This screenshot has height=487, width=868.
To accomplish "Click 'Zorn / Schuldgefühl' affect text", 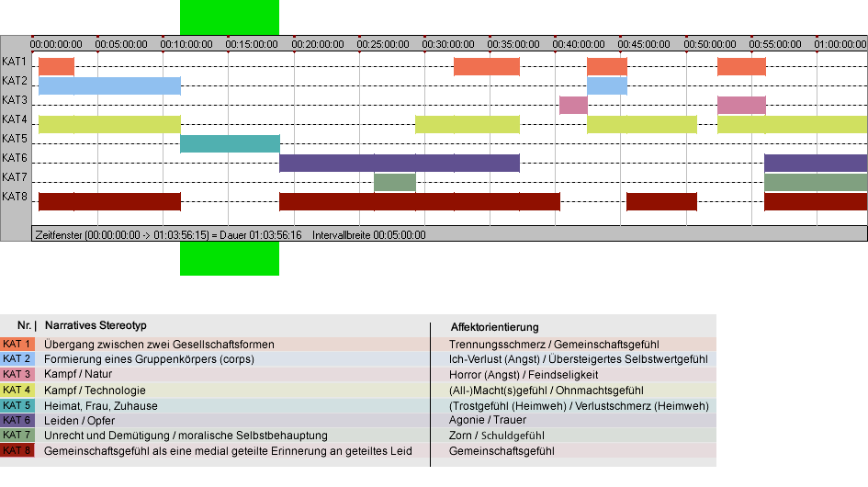I will (x=497, y=436).
